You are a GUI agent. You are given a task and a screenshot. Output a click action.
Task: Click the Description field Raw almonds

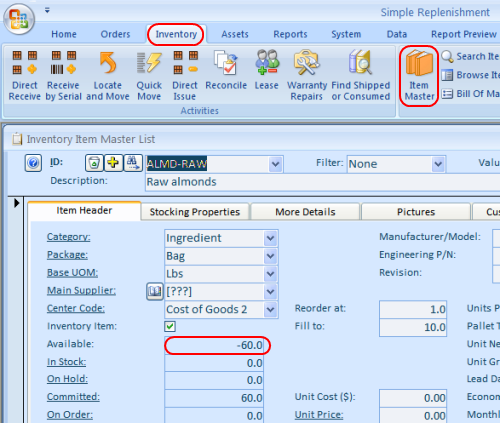coord(322,182)
